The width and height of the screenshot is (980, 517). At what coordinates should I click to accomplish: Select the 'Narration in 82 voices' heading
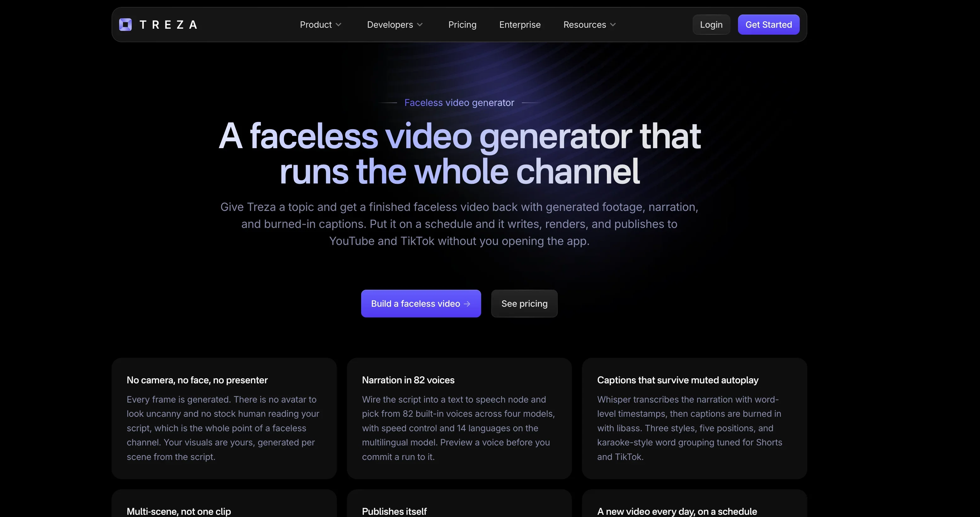(408, 380)
